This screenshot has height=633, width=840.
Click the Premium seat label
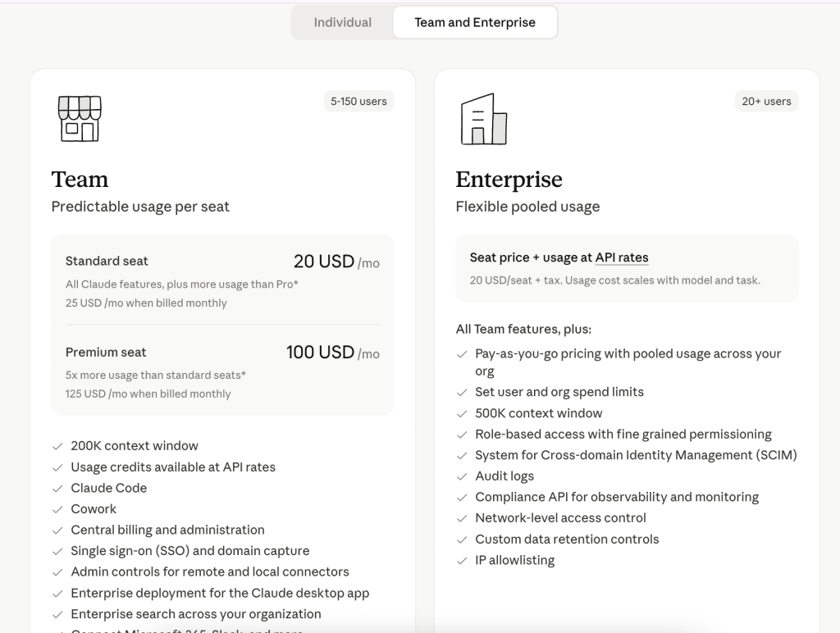(106, 353)
